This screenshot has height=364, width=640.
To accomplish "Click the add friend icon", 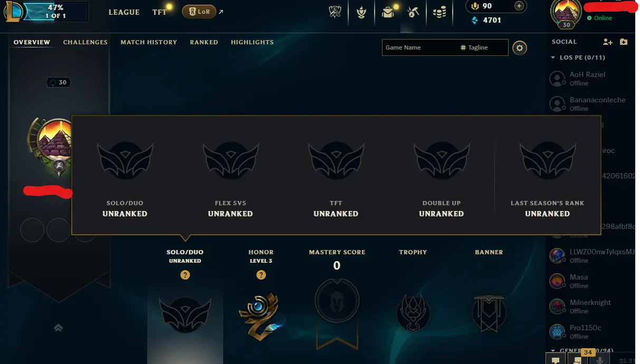I will [x=608, y=42].
